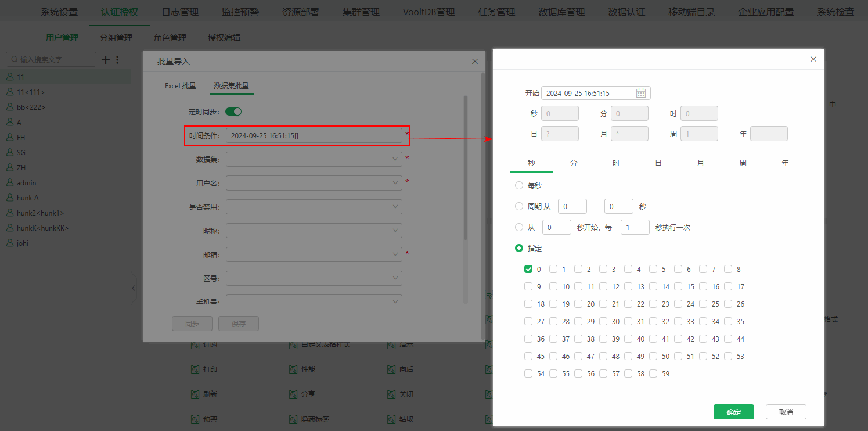Check the second 30 checkbox

click(603, 321)
